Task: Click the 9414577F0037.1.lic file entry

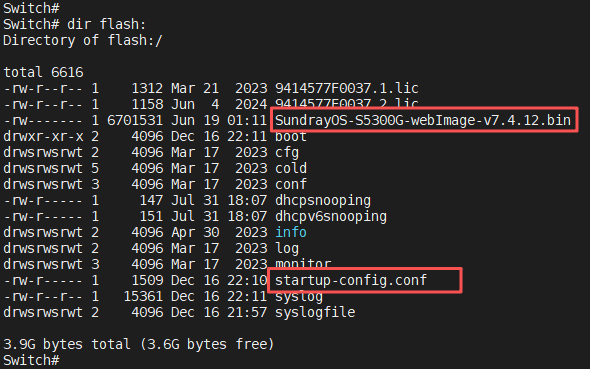Action: point(346,88)
